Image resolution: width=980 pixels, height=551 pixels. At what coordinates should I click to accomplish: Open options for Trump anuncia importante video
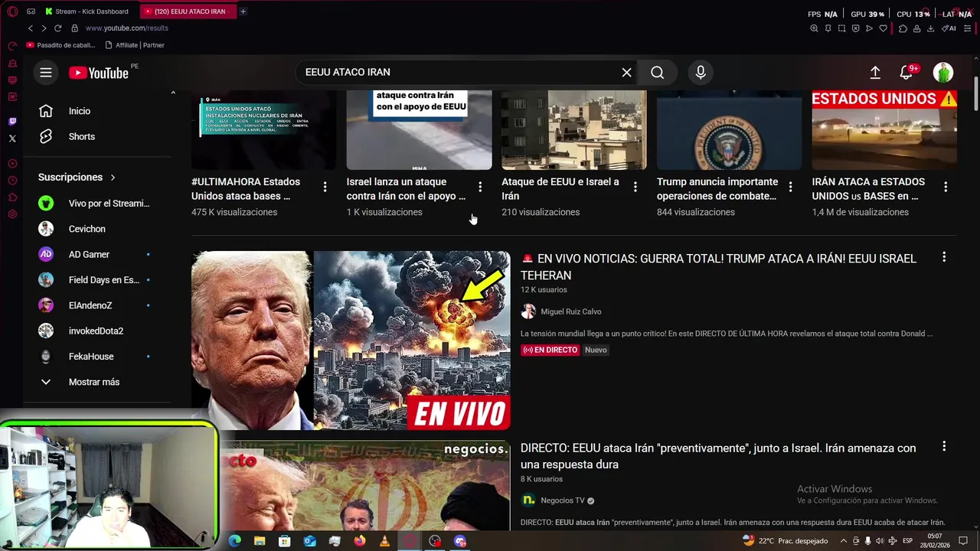[790, 187]
